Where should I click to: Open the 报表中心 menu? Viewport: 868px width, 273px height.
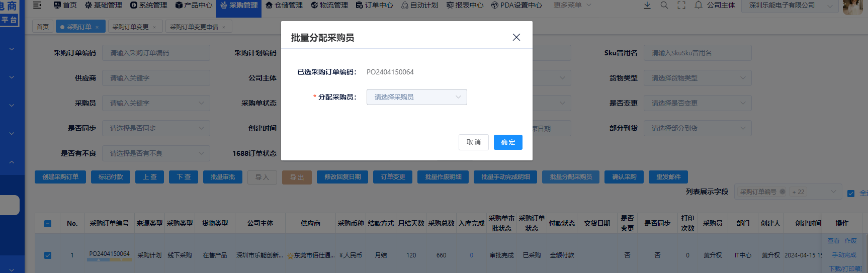[465, 5]
